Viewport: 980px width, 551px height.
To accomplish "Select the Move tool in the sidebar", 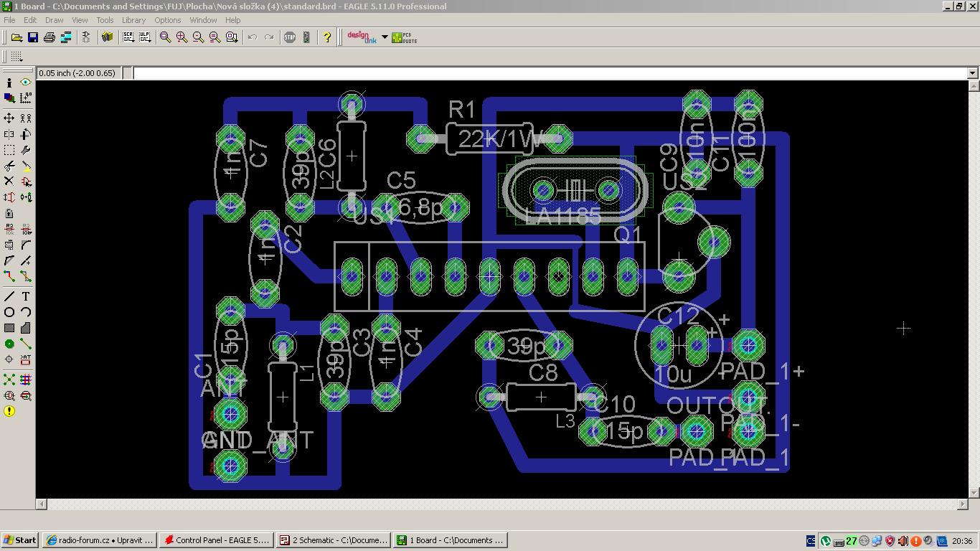I will pos(9,118).
